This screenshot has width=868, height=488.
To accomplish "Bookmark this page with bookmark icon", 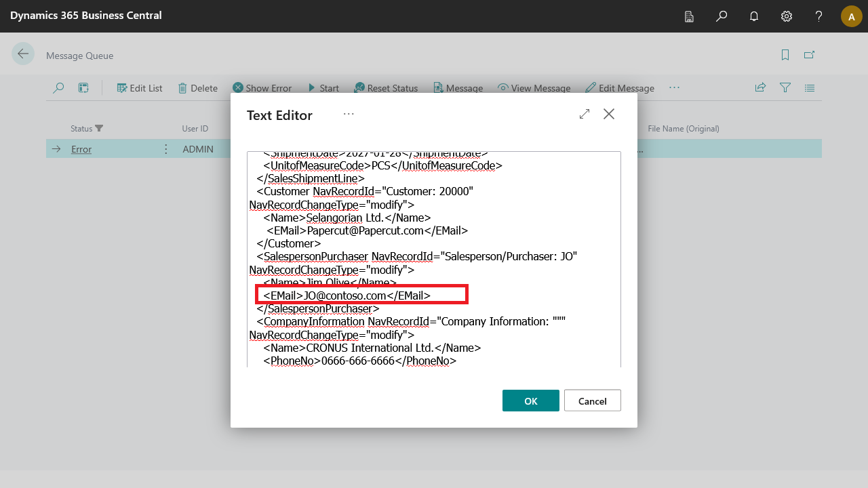I will tap(785, 56).
